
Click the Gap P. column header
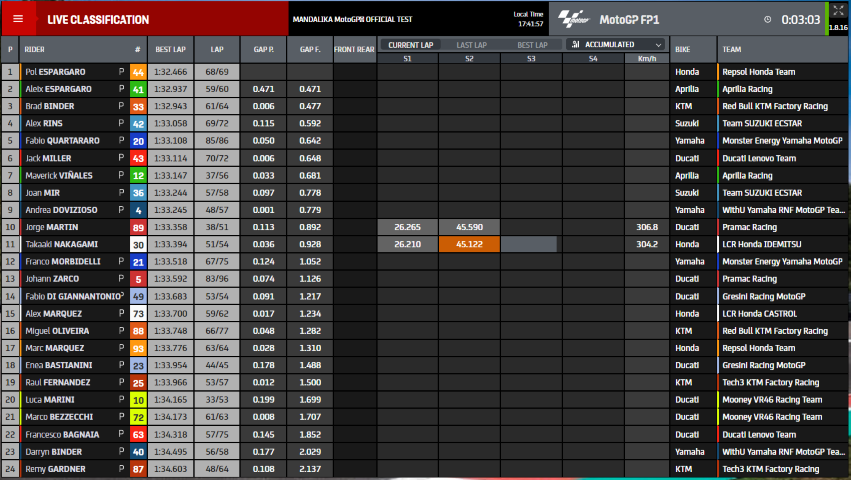tap(263, 49)
